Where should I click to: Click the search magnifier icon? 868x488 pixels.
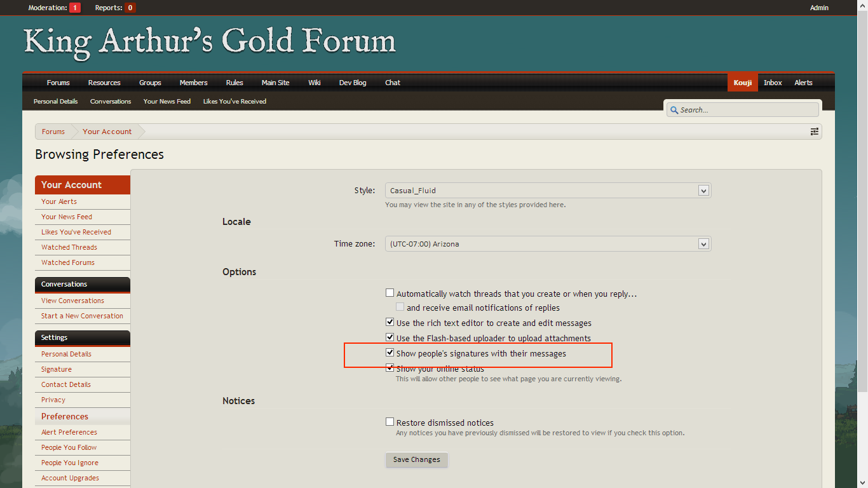pos(674,110)
